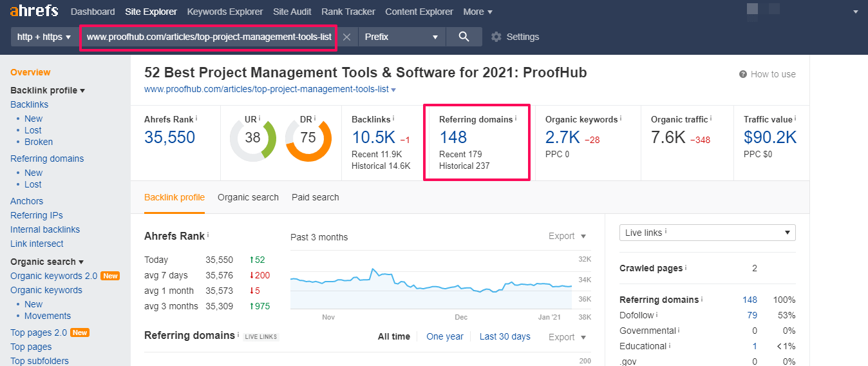Image resolution: width=868 pixels, height=366 pixels.
Task: Open the More menu in top navigation
Action: (478, 12)
